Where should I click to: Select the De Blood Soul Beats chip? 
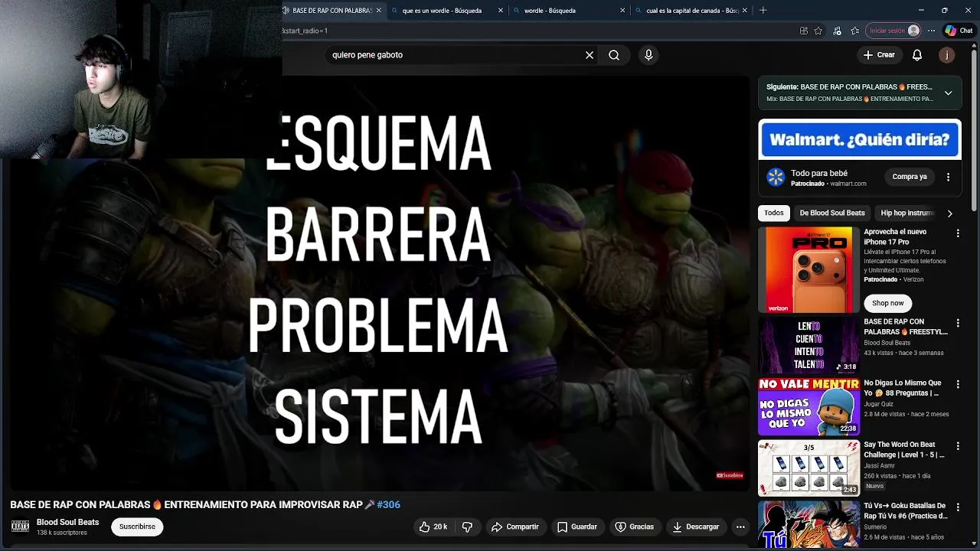[832, 213]
